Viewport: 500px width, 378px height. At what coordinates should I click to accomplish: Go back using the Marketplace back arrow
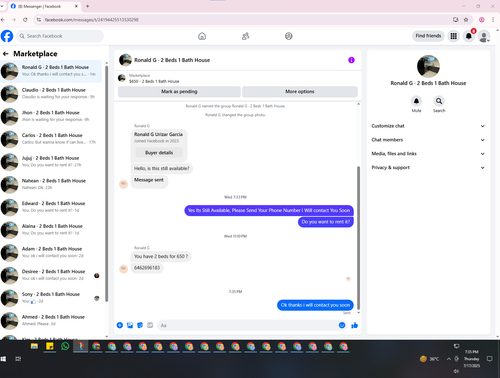(x=6, y=54)
